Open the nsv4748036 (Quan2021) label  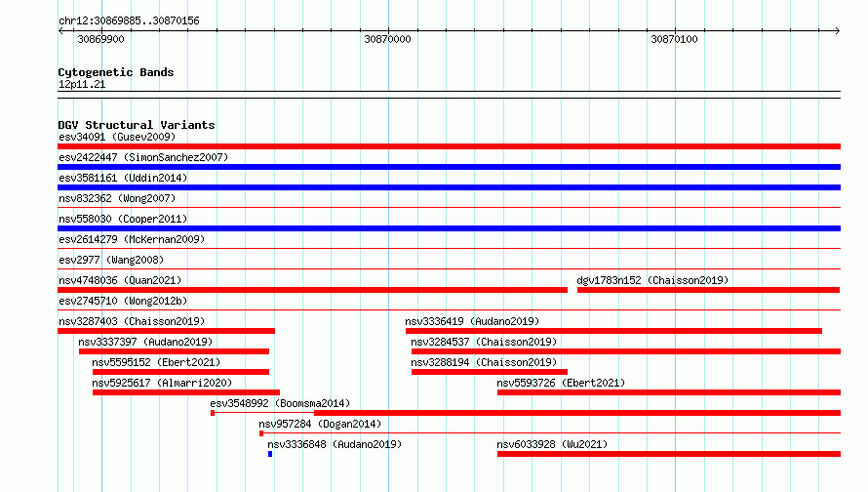[120, 280]
